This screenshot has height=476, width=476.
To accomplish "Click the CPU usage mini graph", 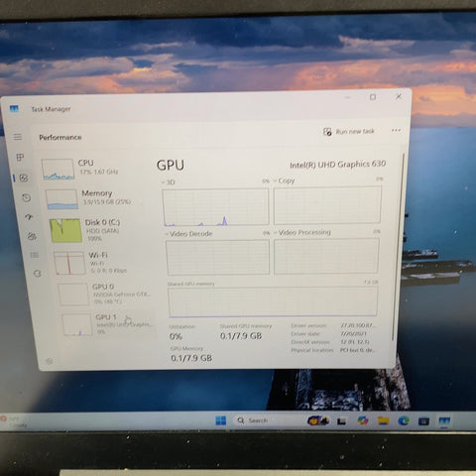I will click(59, 170).
